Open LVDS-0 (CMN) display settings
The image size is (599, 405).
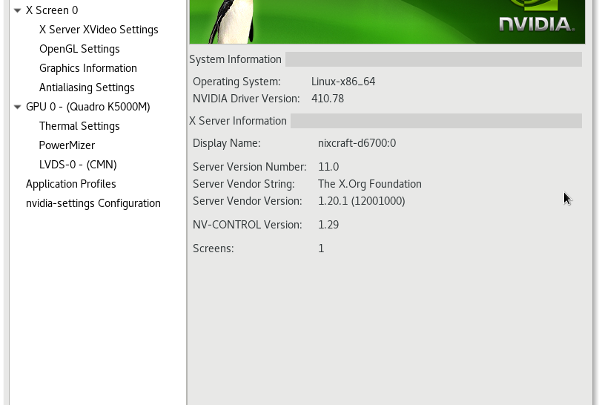pos(78,165)
